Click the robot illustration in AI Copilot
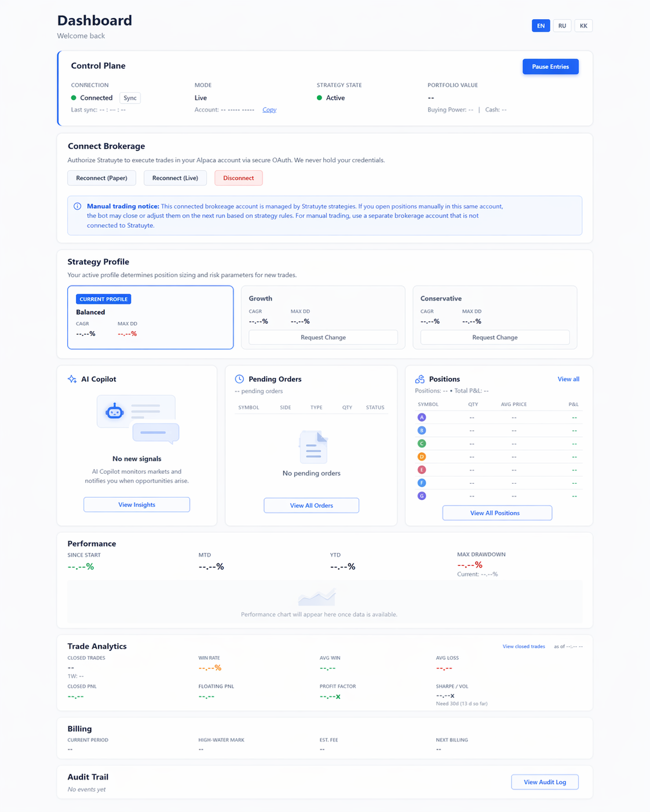 point(115,412)
